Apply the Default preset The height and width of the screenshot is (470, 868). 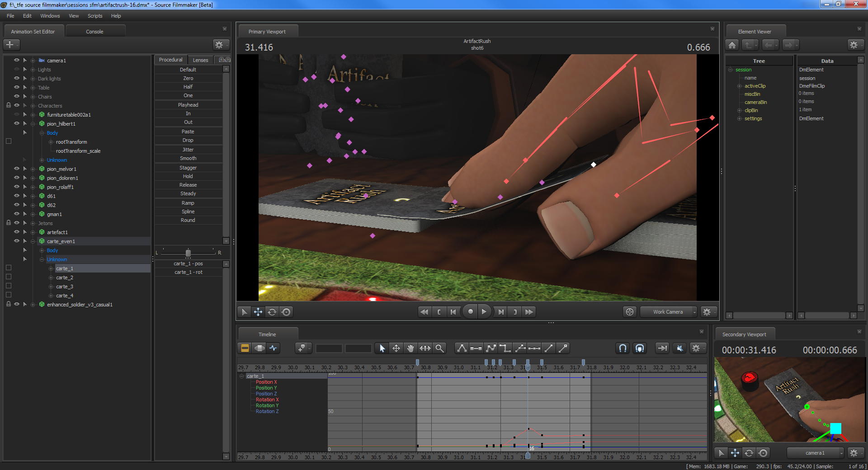pyautogui.click(x=188, y=70)
